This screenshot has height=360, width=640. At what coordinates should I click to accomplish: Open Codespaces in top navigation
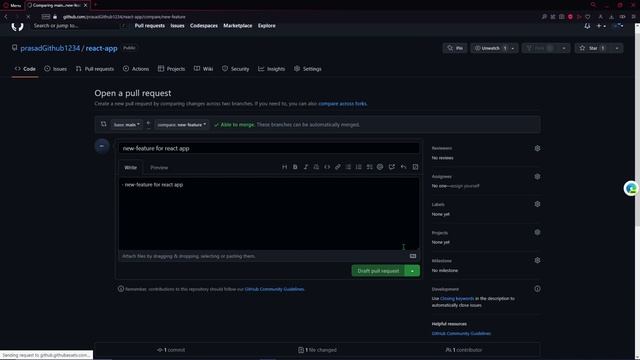(x=204, y=26)
